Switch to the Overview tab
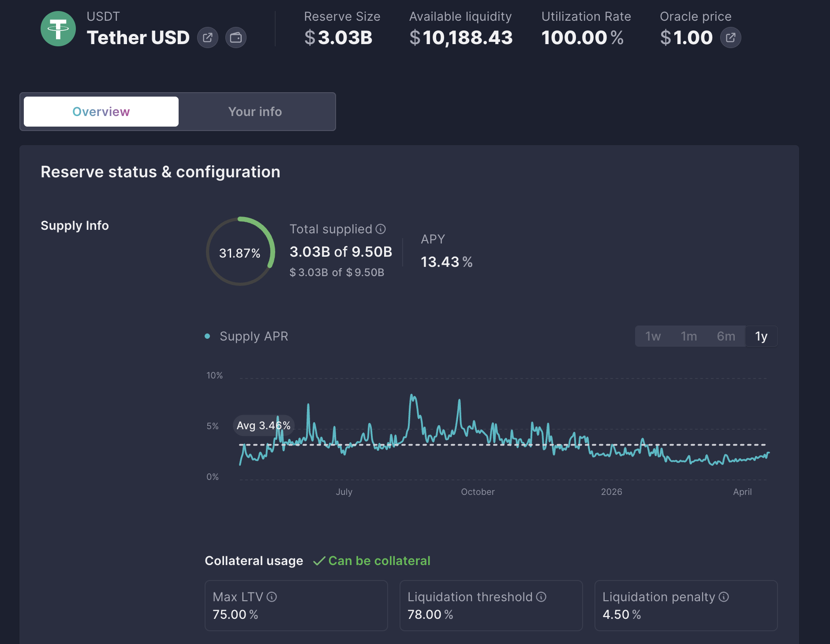Viewport: 830px width, 644px height. click(101, 112)
